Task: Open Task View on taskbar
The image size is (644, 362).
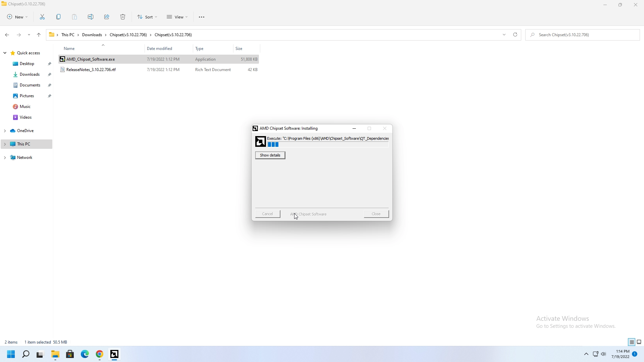Action: click(x=40, y=354)
